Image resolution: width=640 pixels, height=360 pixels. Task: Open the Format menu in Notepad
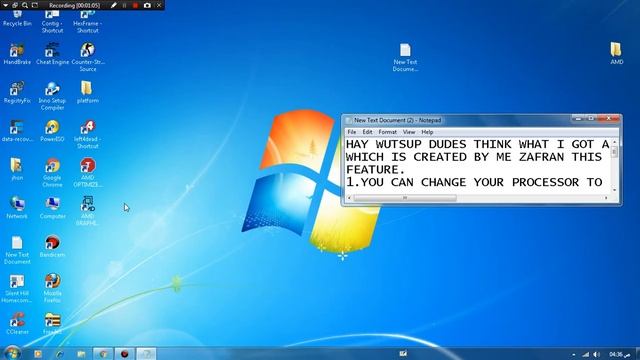point(387,132)
